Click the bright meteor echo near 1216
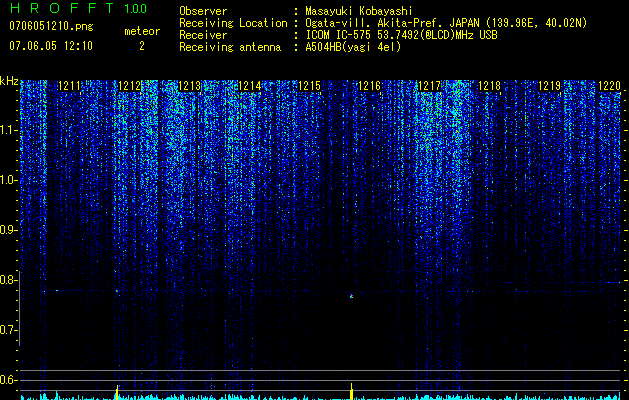Image resolution: width=629 pixels, height=400 pixels. (x=351, y=296)
